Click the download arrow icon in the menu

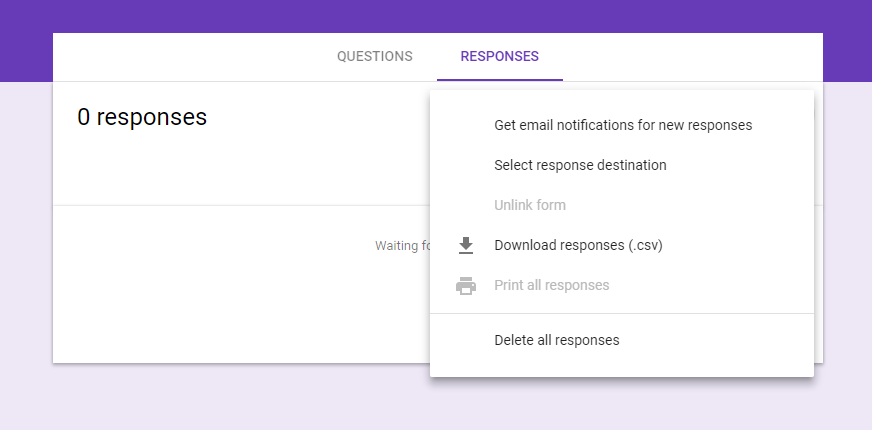pyautogui.click(x=465, y=245)
